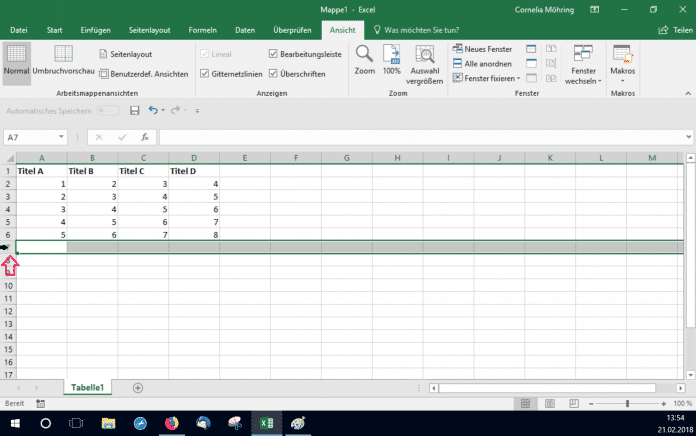This screenshot has width=696, height=436.
Task: Toggle the Gitternetzlinien checkbox
Action: (x=205, y=73)
